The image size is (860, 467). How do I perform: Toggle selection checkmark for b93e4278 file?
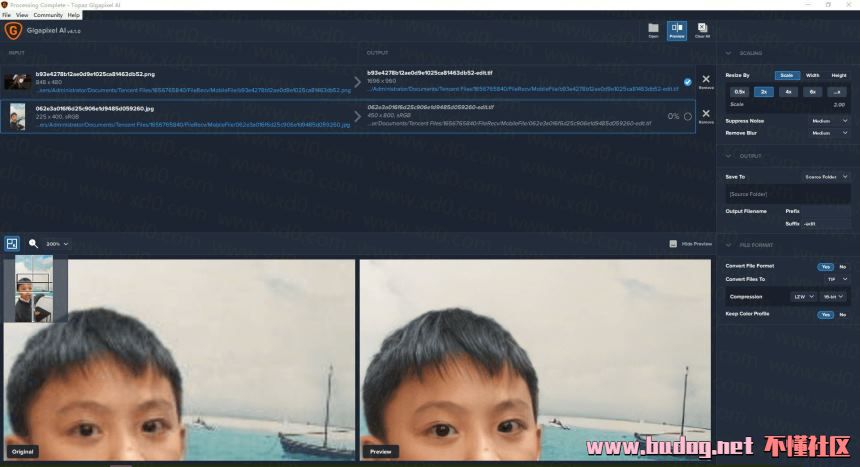click(687, 82)
